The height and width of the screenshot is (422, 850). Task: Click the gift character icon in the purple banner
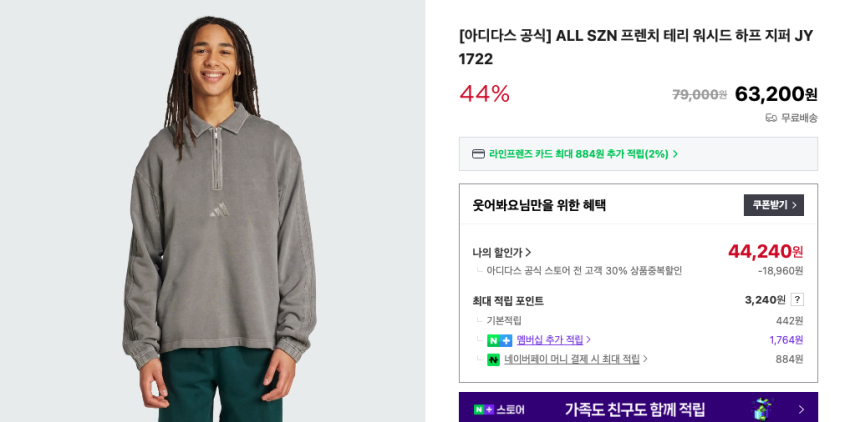[763, 409]
